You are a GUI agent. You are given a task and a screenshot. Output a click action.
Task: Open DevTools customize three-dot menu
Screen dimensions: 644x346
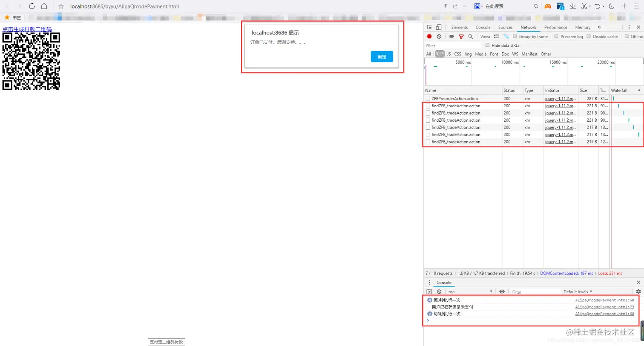629,27
